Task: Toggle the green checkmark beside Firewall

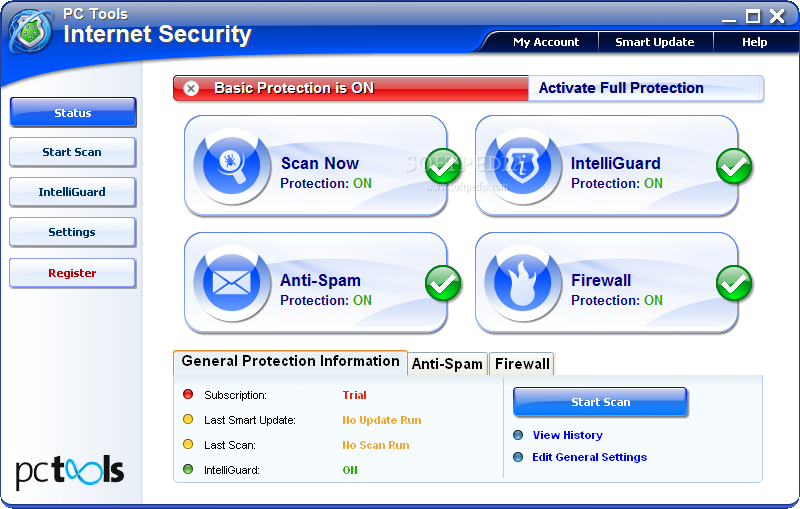Action: point(734,283)
